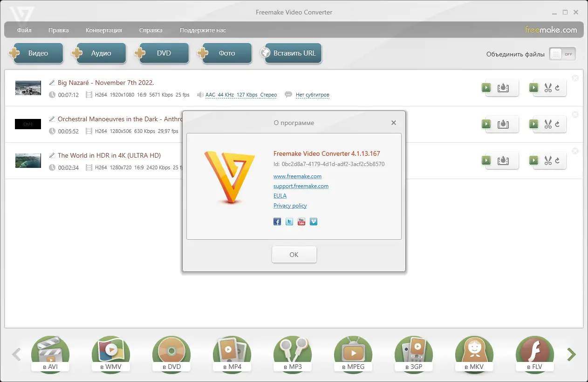The image size is (588, 382).
Task: Open watermark preview button for Big Nazaré
Action: 500,88
